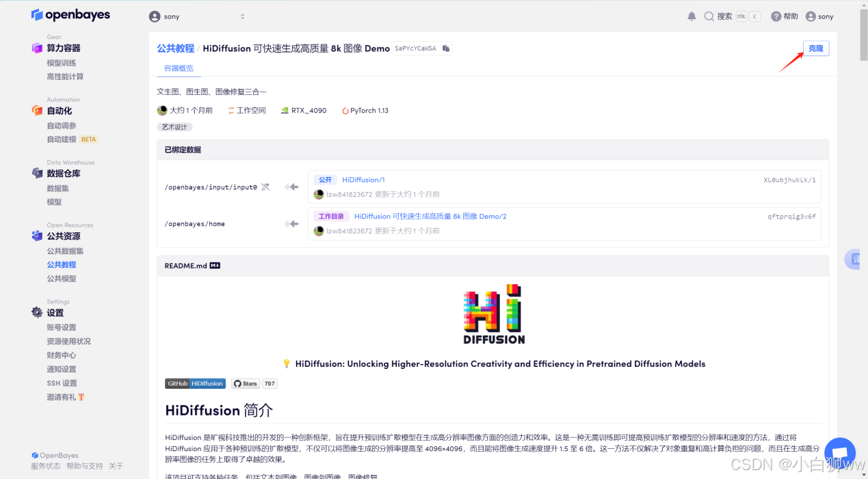
Task: Click the unlink icon beside input0 path
Action: point(265,187)
